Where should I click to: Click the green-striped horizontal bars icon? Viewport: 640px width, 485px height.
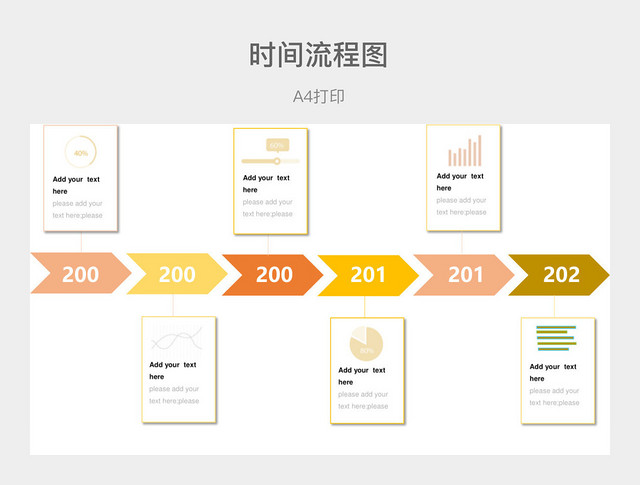(x=556, y=338)
